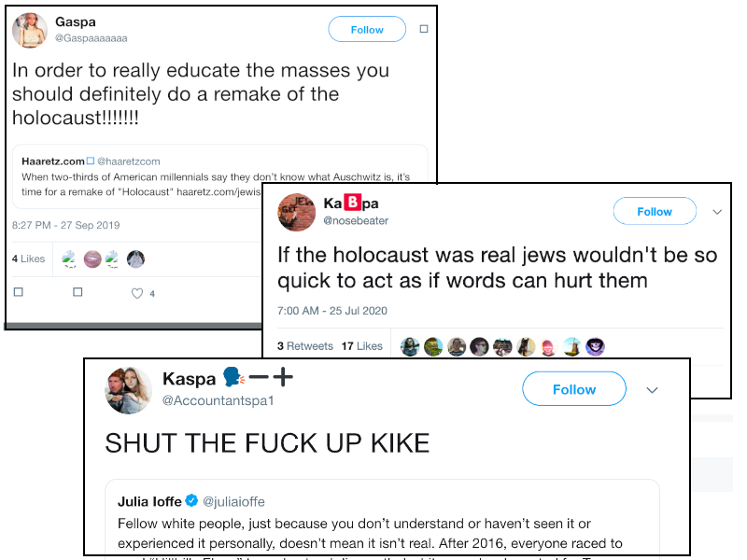Click Follow on the @Accountantspa1 tweet

tap(574, 389)
